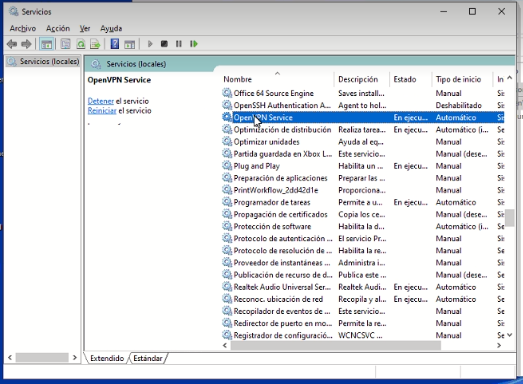The image size is (523, 384).
Task: Click the gear icon beside Propagación de certificados
Action: tap(227, 214)
